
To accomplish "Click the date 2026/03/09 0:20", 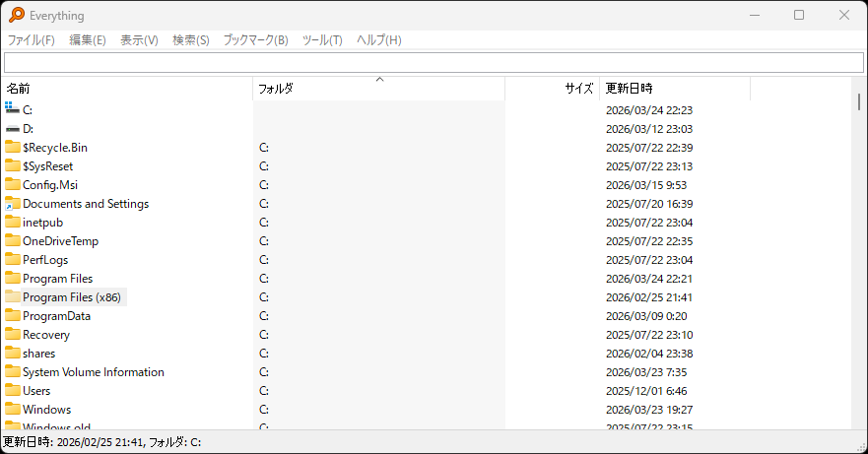I will click(x=646, y=316).
